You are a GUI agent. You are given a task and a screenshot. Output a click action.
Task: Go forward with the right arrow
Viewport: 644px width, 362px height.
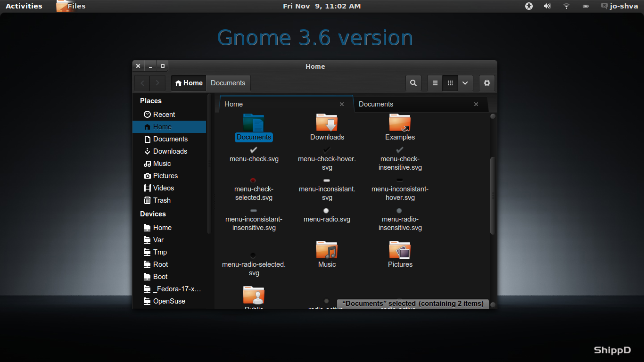(157, 83)
